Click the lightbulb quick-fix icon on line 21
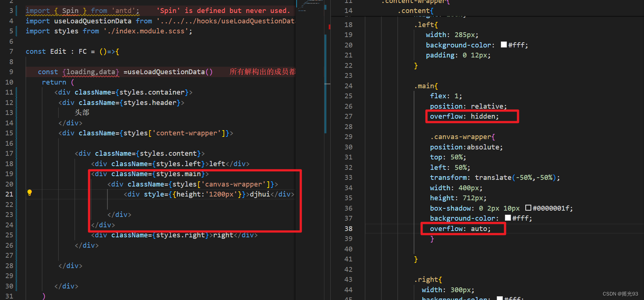The image size is (644, 300). [x=30, y=192]
